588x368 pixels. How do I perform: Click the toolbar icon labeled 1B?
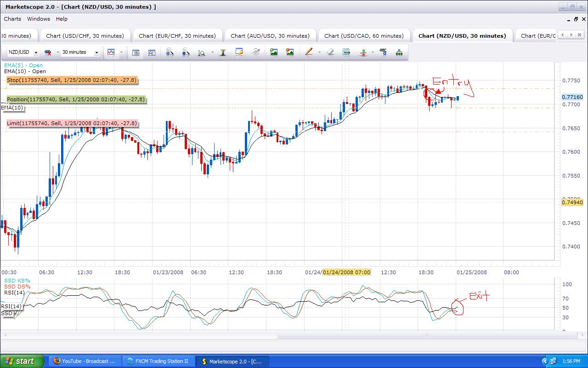coord(136,52)
